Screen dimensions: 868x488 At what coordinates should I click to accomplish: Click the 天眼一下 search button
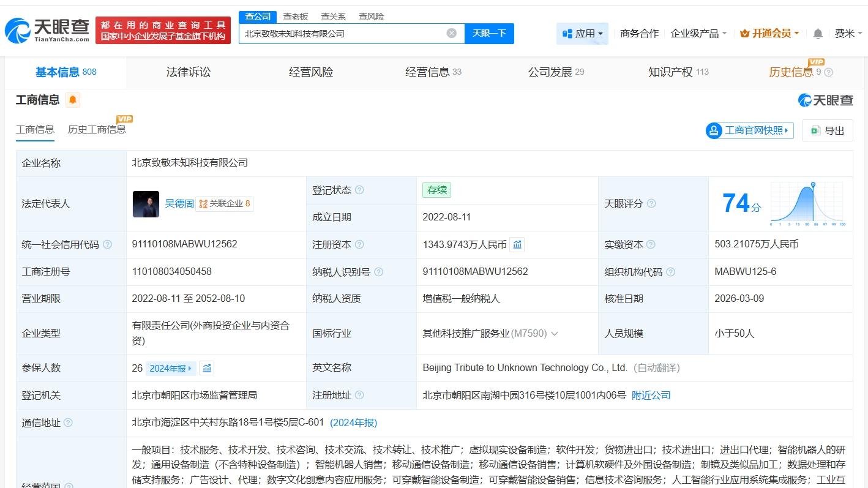coord(489,34)
